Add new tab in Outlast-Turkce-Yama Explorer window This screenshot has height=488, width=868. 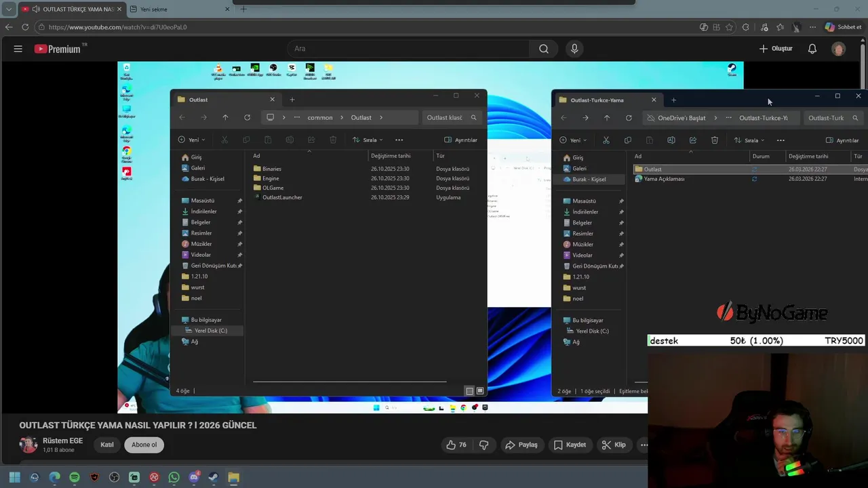coord(673,100)
